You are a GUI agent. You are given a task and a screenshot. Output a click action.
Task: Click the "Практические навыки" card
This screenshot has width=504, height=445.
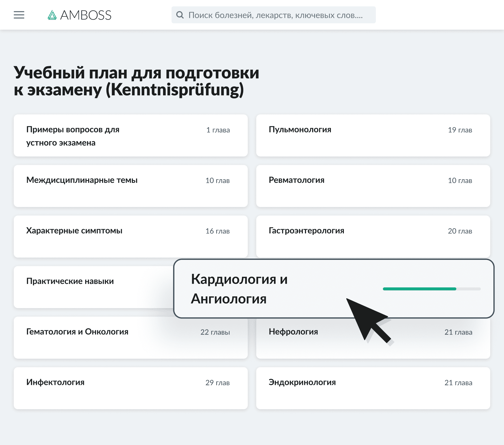point(79,282)
